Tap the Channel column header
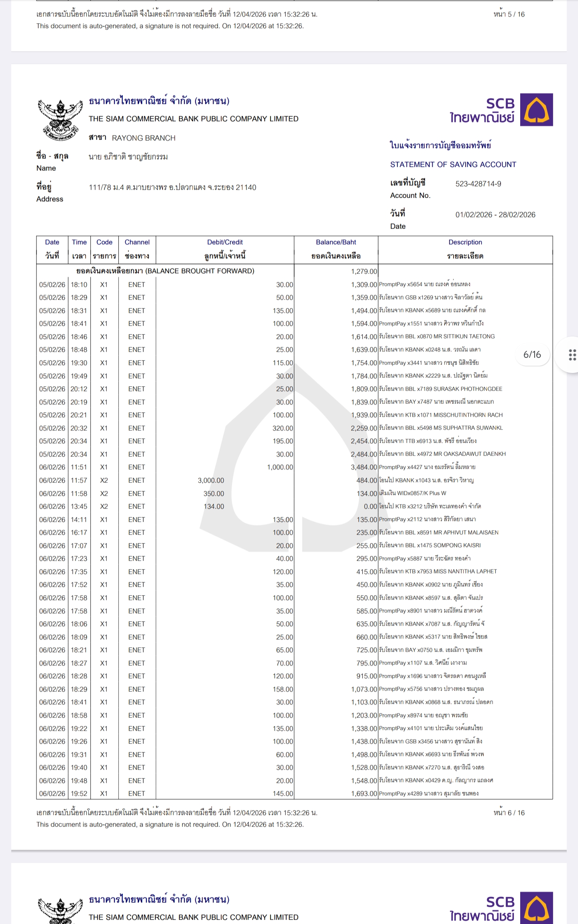The image size is (578, 924). (137, 249)
